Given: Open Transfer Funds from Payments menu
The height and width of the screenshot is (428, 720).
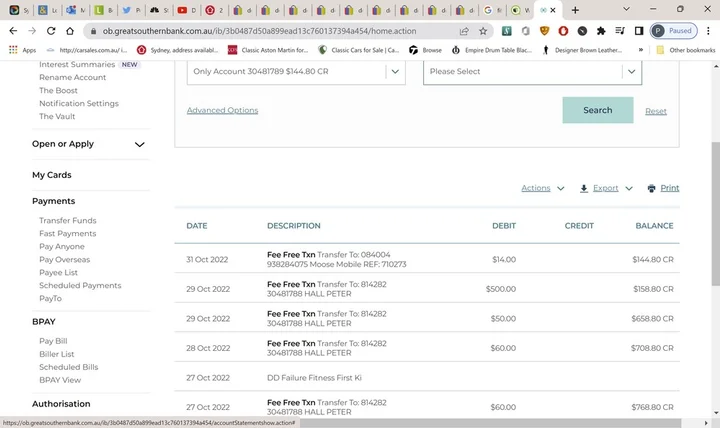Looking at the screenshot, I should (x=68, y=220).
